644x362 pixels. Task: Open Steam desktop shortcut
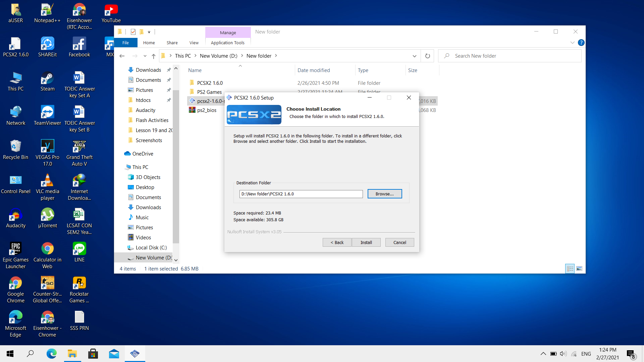pyautogui.click(x=47, y=81)
